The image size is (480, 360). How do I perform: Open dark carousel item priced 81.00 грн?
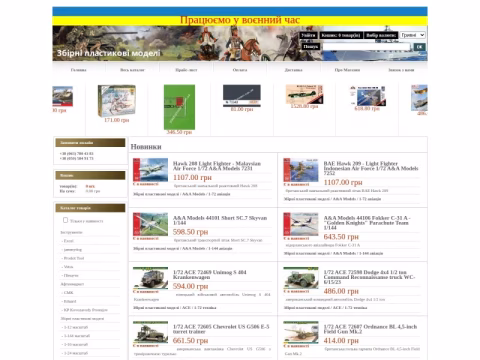pos(242,96)
